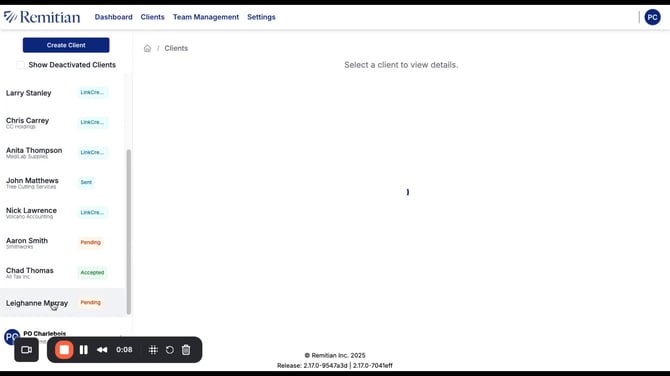
Task: Select client Nick Lawrence
Action: [x=62, y=212]
